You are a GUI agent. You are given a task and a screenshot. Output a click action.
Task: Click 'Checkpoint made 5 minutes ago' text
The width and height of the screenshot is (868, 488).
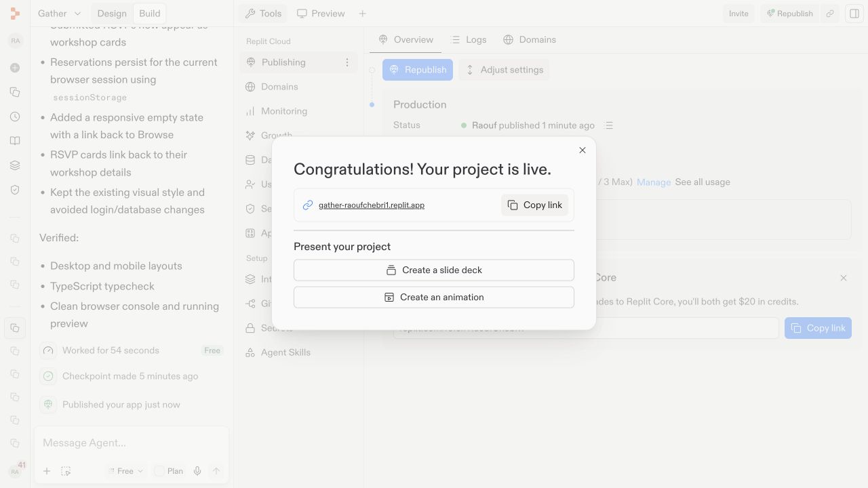click(x=130, y=376)
